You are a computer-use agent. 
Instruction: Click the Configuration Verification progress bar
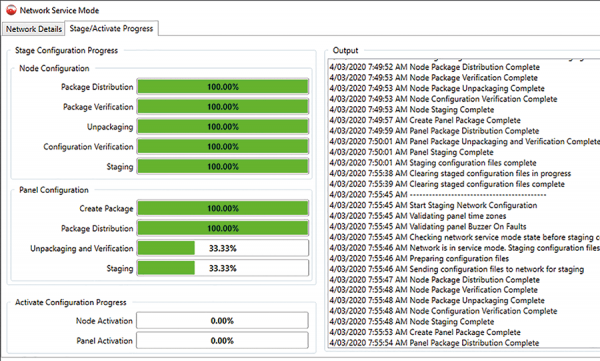coord(223,147)
